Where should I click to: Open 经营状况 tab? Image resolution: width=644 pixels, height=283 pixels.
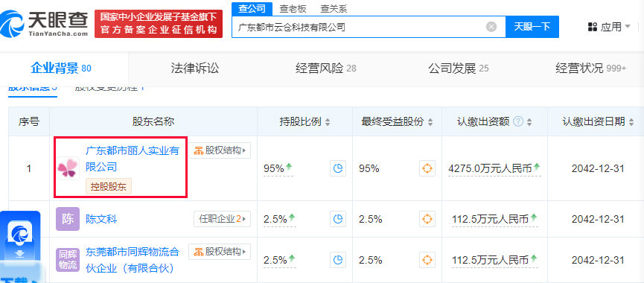pyautogui.click(x=591, y=69)
